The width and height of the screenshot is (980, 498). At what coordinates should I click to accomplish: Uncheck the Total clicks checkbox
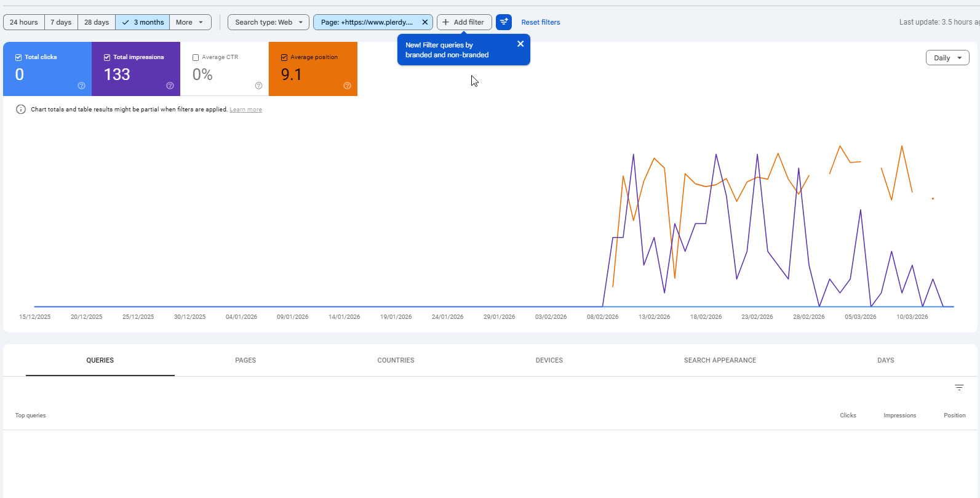[18, 57]
